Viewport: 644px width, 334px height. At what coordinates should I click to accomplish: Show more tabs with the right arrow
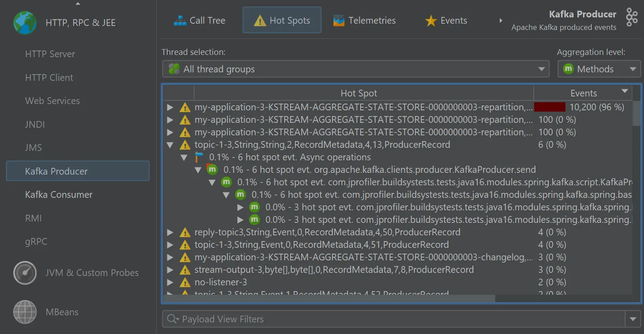(x=501, y=21)
